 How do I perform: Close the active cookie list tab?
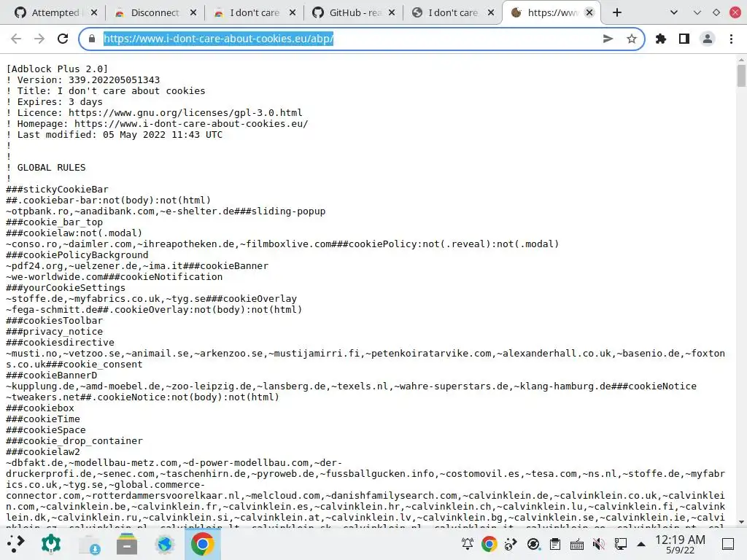tap(589, 12)
